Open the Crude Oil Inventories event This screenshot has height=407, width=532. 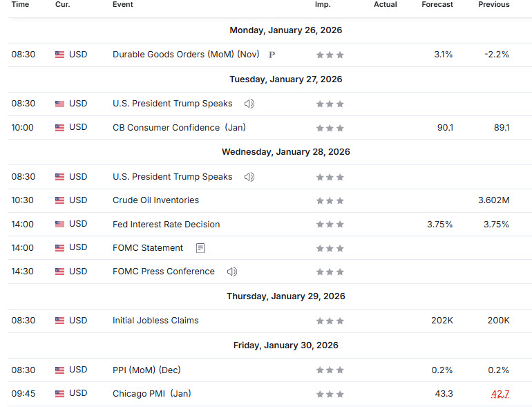(x=155, y=200)
